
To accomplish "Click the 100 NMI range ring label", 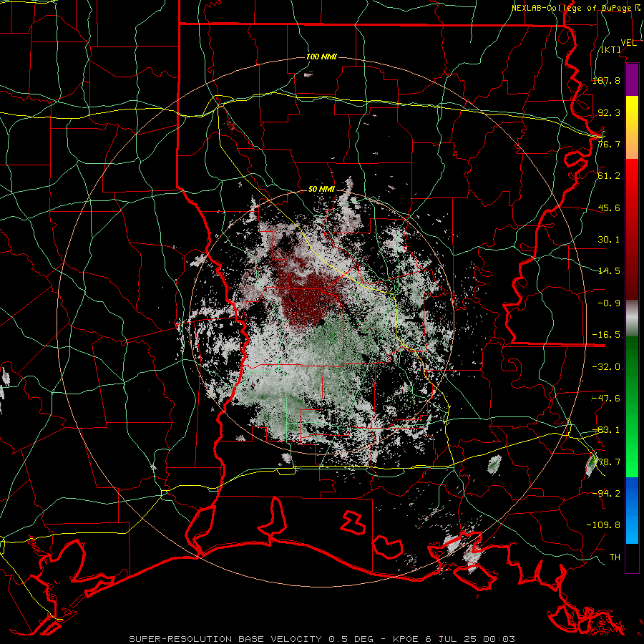I will click(x=321, y=57).
